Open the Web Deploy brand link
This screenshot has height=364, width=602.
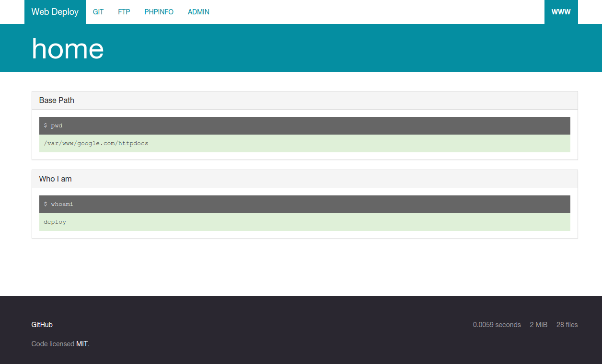(x=55, y=12)
